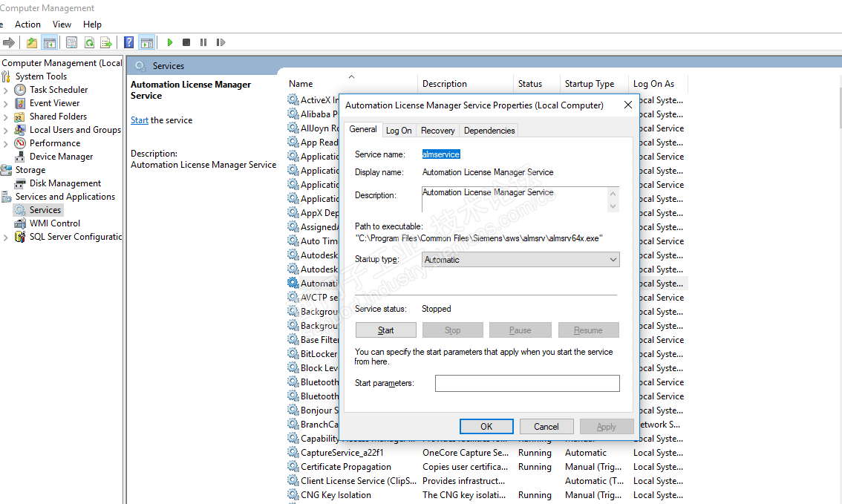Open the Action menu
842x504 pixels.
[x=27, y=24]
